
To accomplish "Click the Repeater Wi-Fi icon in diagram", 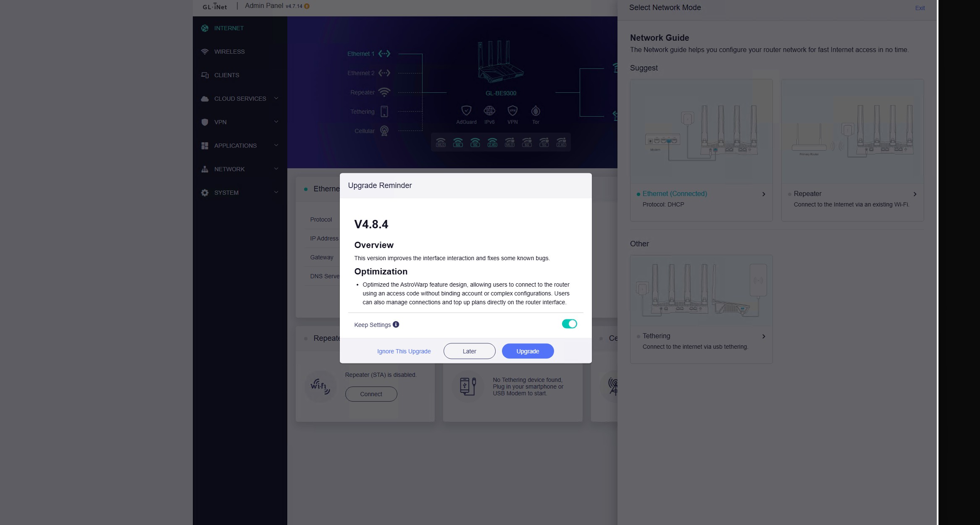I will (384, 92).
